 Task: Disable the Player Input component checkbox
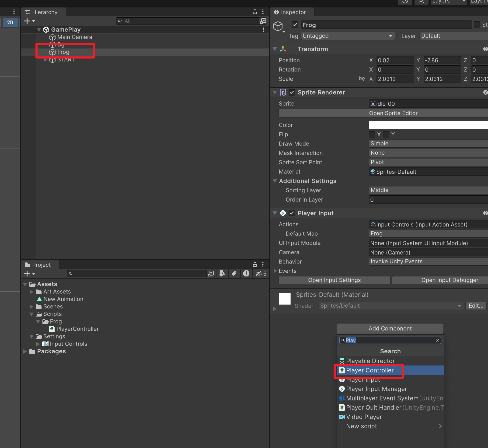(x=292, y=213)
